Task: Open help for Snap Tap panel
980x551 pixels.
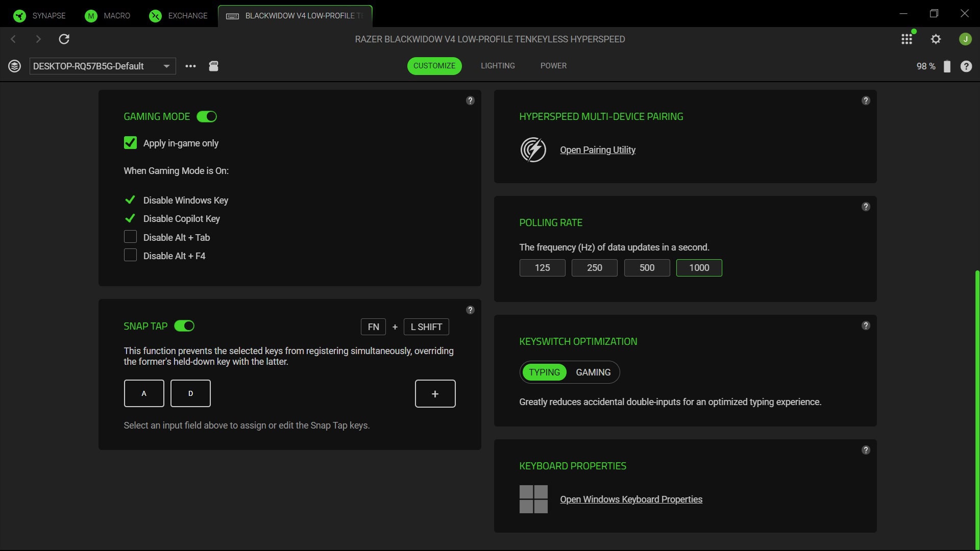Action: pos(471,310)
